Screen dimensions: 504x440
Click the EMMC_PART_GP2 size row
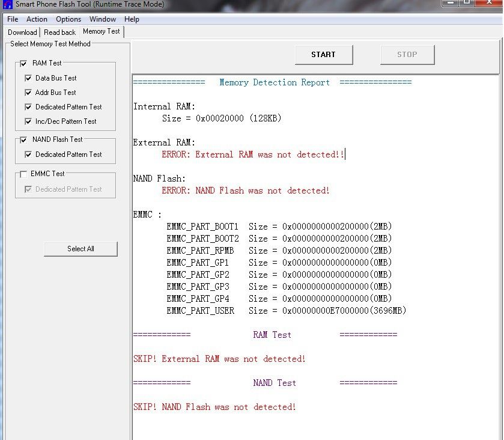(279, 275)
